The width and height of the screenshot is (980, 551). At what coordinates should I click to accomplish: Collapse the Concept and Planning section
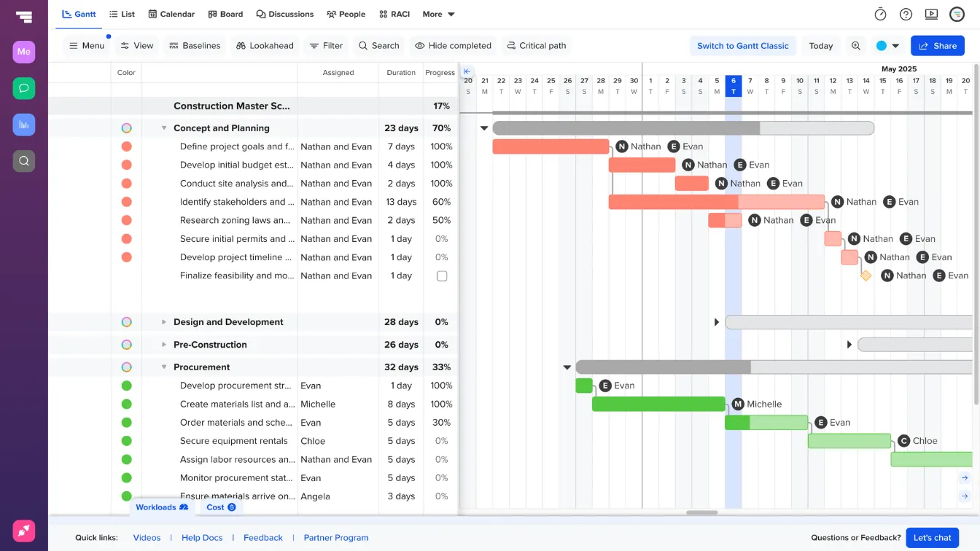coord(163,128)
